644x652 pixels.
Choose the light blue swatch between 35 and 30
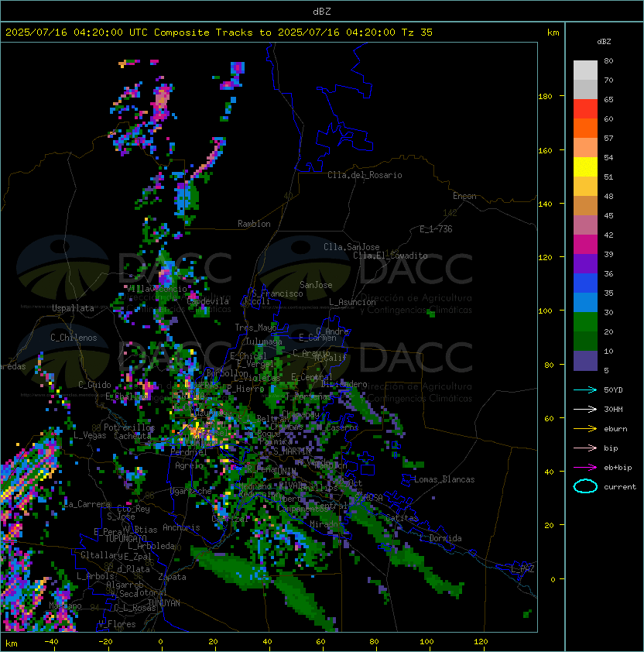pos(585,302)
